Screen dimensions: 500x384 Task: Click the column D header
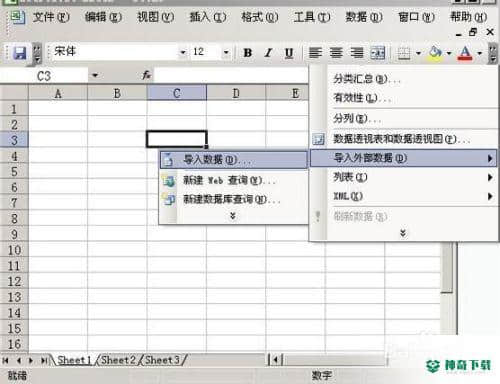pyautogui.click(x=236, y=93)
